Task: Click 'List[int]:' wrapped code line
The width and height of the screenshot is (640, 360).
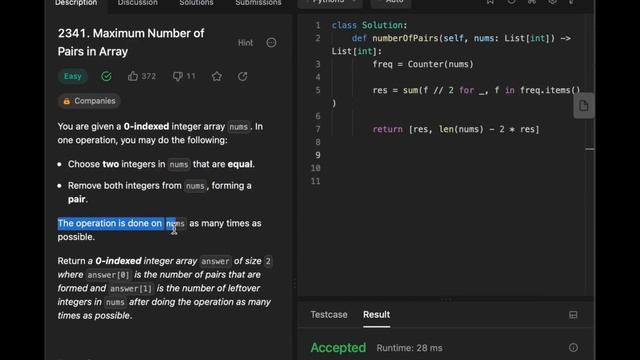Action: coord(357,51)
